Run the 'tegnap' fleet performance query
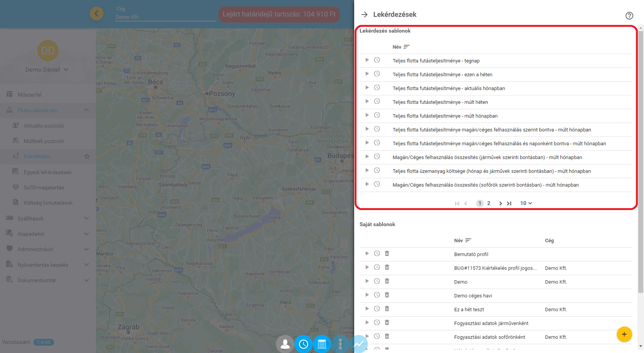The image size is (644, 353). (x=367, y=60)
